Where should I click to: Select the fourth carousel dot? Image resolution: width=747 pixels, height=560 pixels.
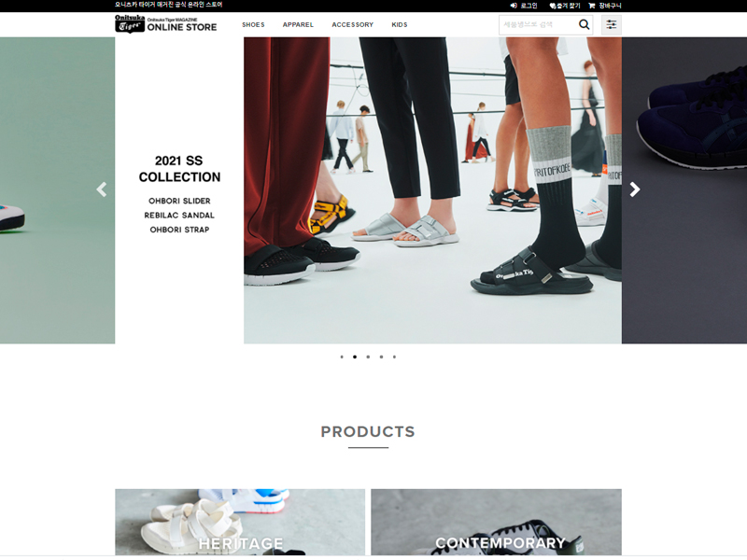[x=381, y=357]
